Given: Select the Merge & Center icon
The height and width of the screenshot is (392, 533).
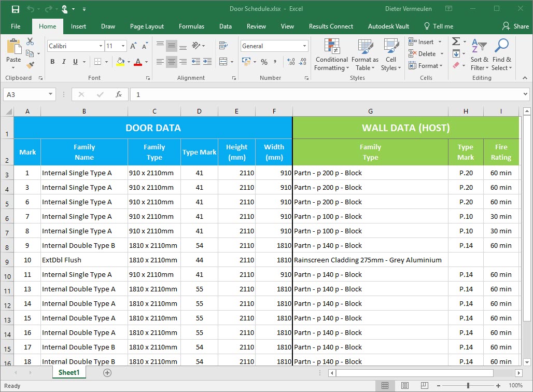Looking at the screenshot, I should [x=225, y=61].
